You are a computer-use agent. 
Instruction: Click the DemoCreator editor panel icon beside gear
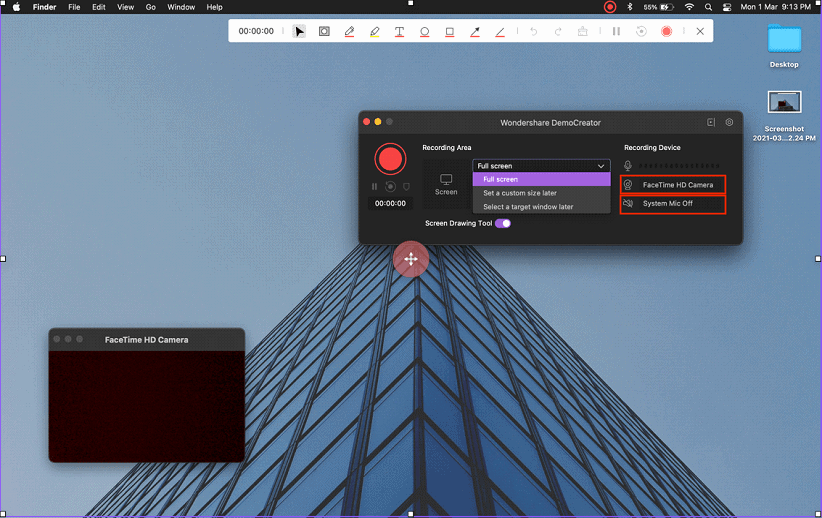pos(711,122)
